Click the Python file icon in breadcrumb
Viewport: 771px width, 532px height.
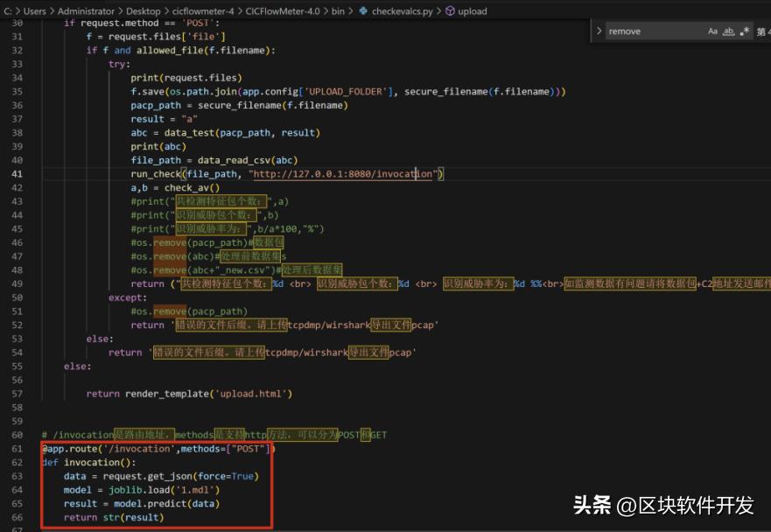(363, 11)
